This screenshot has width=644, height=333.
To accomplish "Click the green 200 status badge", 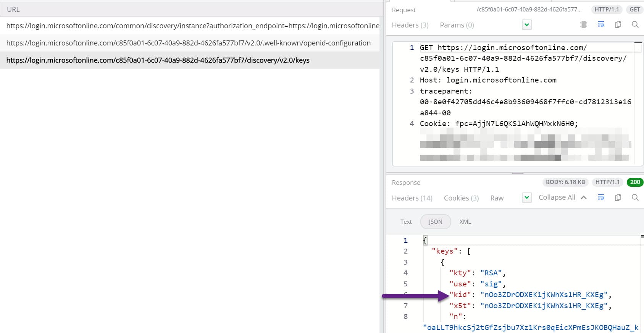I will pos(635,182).
